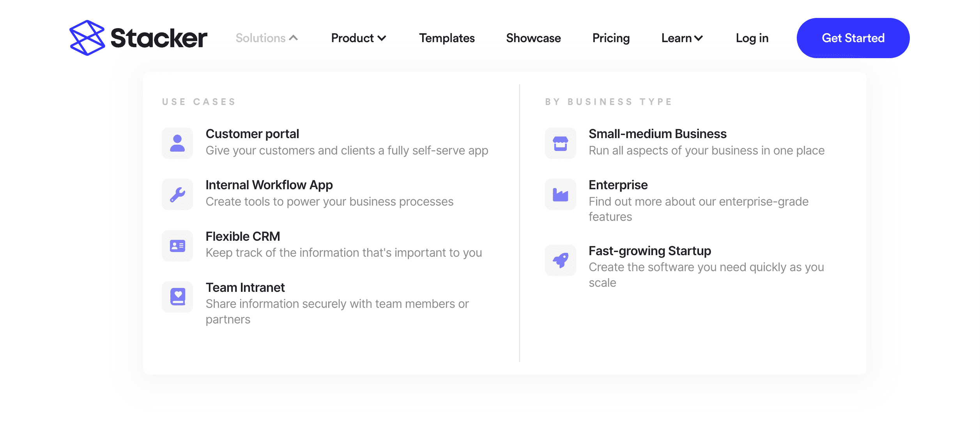Click the Flexible CRM contact card icon

(x=177, y=246)
